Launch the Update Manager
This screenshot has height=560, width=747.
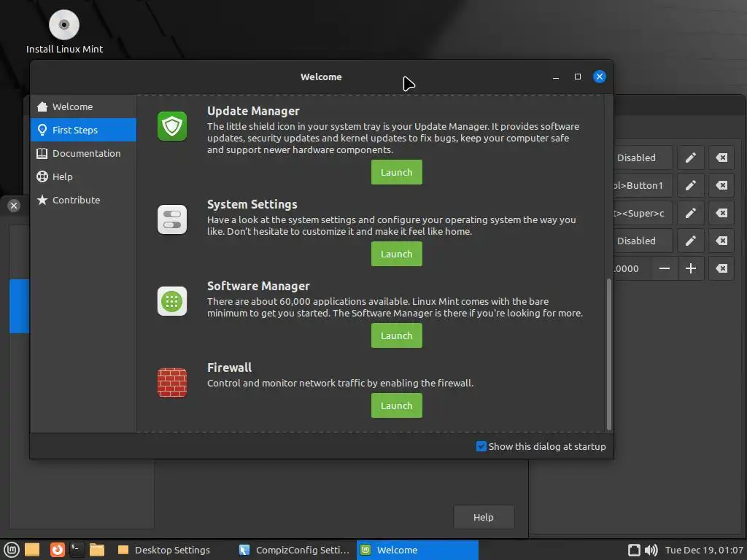point(396,172)
